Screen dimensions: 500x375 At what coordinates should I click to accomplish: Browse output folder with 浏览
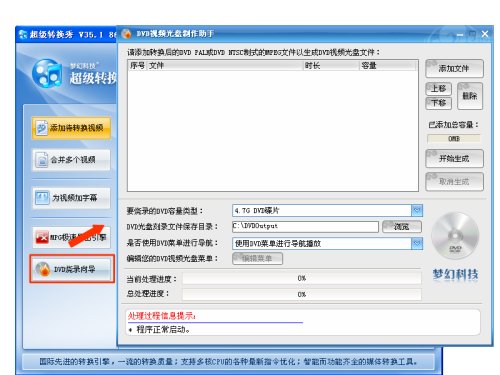(x=402, y=227)
